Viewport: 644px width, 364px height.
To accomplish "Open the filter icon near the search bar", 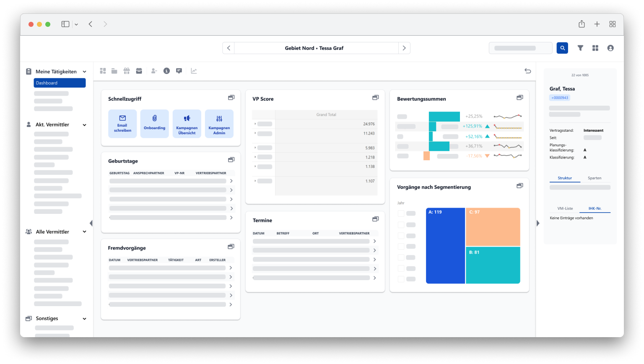I will [x=580, y=48].
